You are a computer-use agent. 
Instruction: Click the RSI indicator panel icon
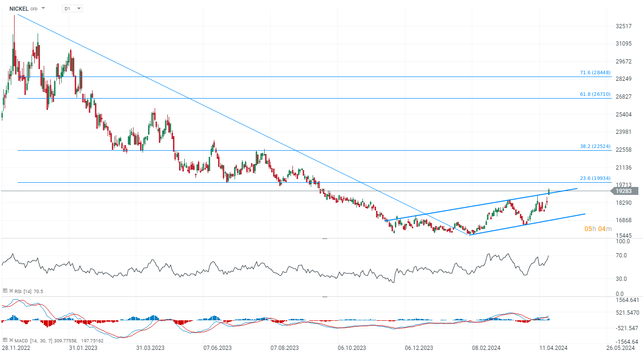coord(5,291)
